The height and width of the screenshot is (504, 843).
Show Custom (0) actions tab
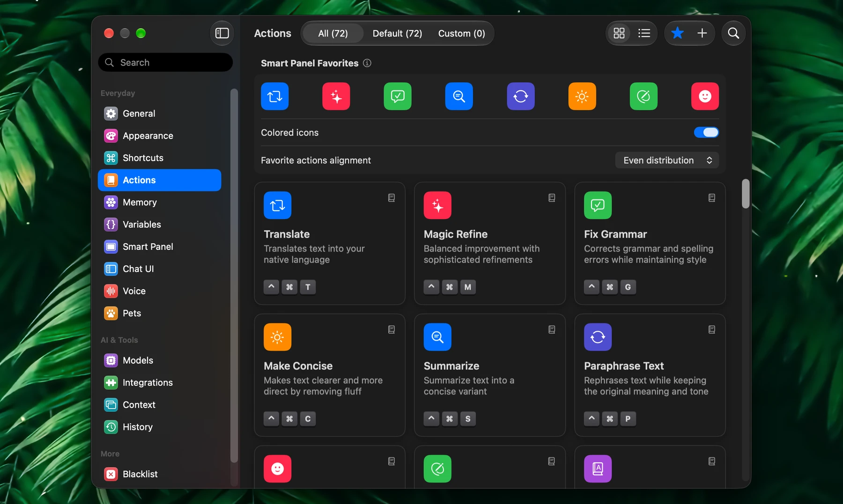[x=461, y=33]
